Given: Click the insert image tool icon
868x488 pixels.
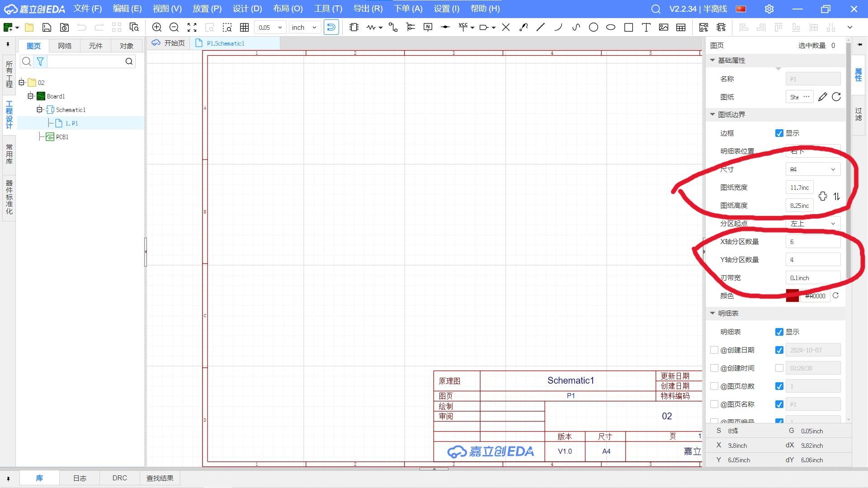Looking at the screenshot, I should [663, 28].
